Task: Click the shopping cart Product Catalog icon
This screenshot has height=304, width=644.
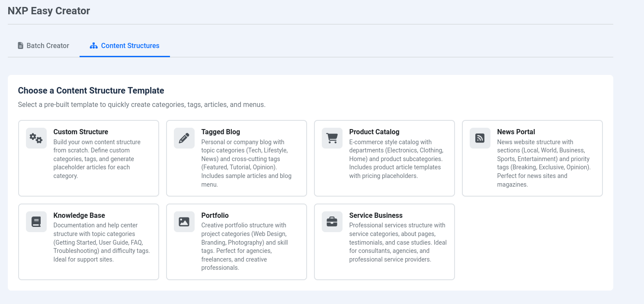Action: coord(332,138)
